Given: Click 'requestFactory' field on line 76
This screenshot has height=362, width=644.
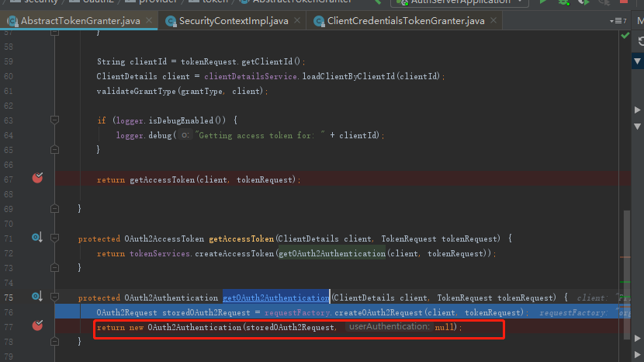Looking at the screenshot, I should tap(297, 312).
